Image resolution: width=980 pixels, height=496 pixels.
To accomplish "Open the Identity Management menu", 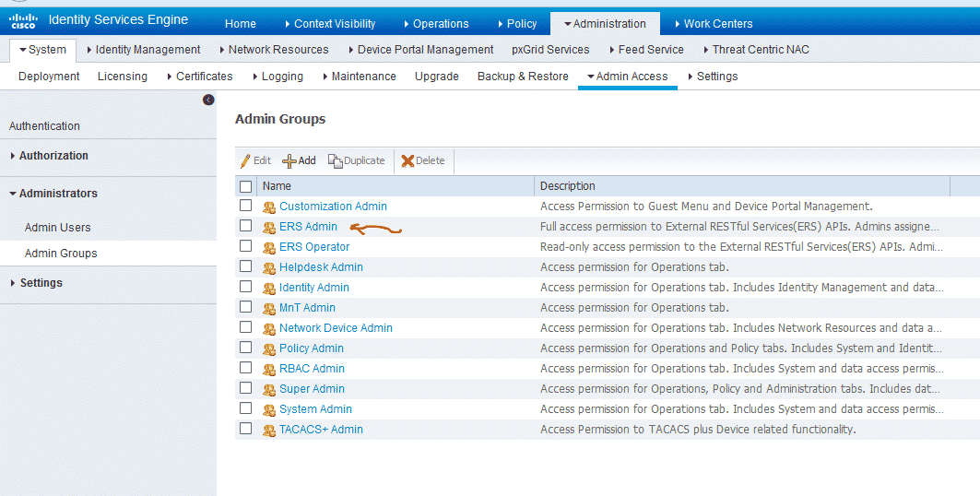I will click(x=144, y=50).
